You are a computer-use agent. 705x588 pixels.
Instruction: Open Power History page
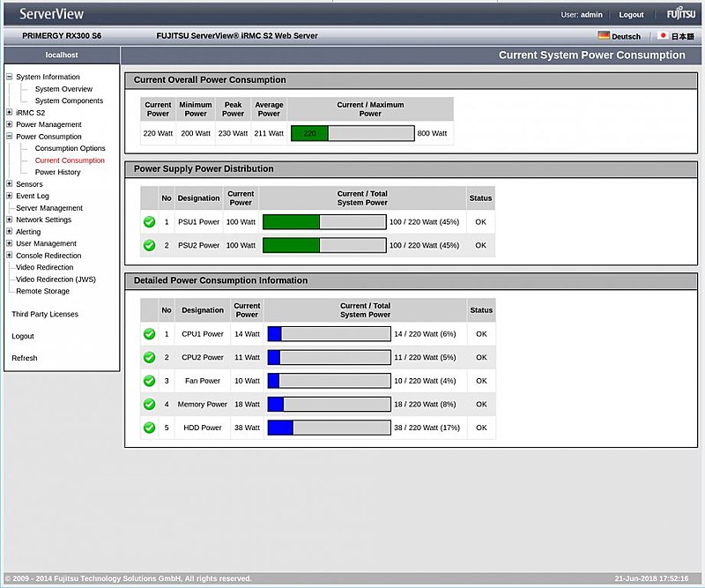[57, 173]
